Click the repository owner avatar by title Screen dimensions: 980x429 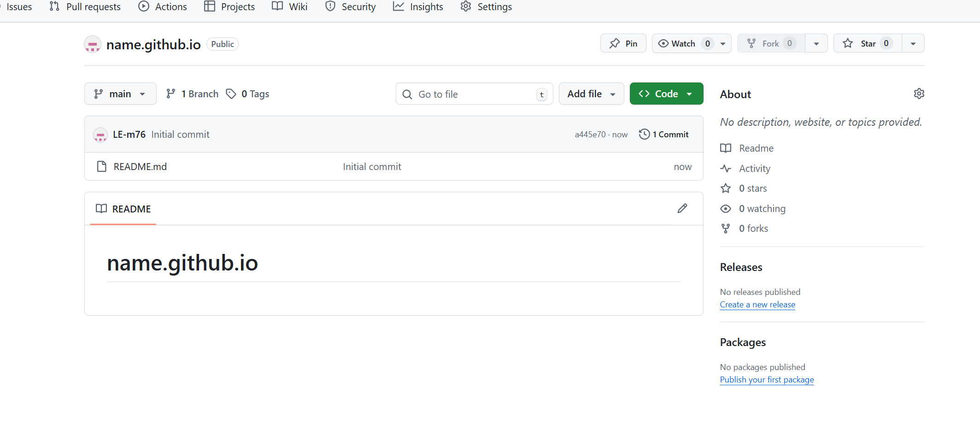coord(93,45)
